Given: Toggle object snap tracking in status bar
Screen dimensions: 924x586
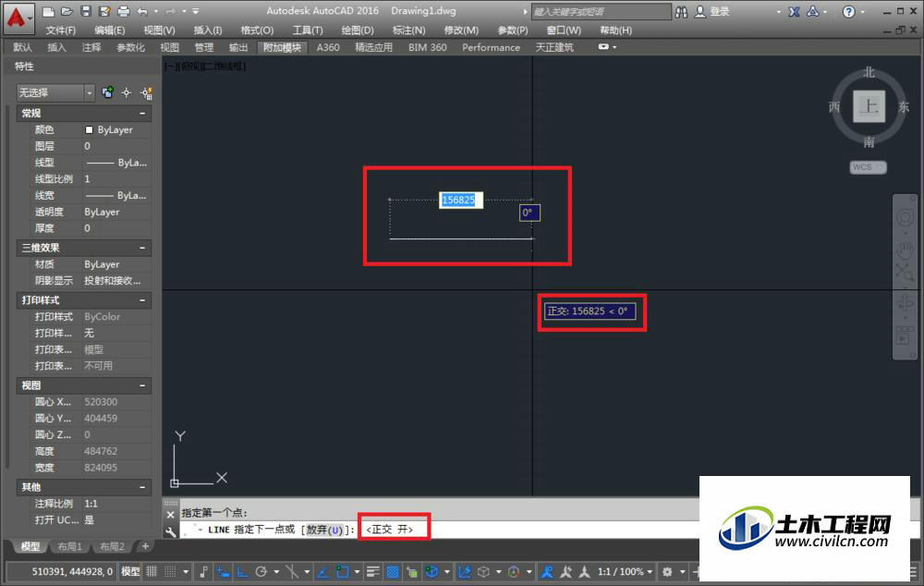Looking at the screenshot, I should point(322,571).
